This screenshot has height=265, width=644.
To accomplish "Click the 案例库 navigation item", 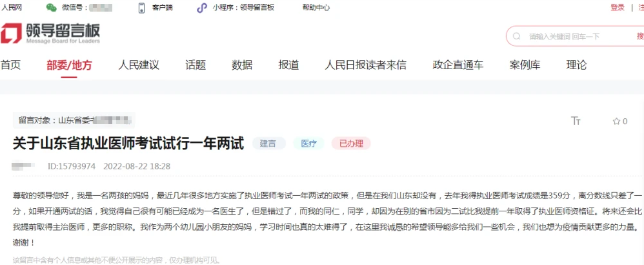I will tap(525, 65).
